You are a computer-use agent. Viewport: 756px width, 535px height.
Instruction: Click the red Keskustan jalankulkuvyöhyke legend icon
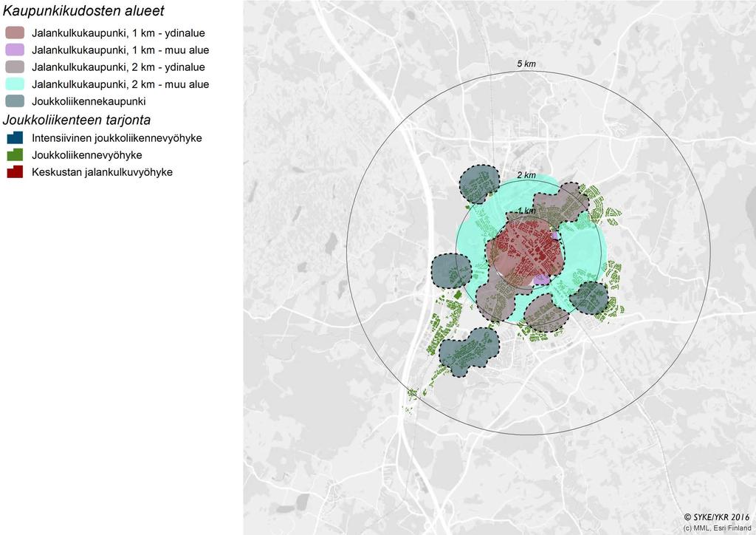(x=15, y=171)
